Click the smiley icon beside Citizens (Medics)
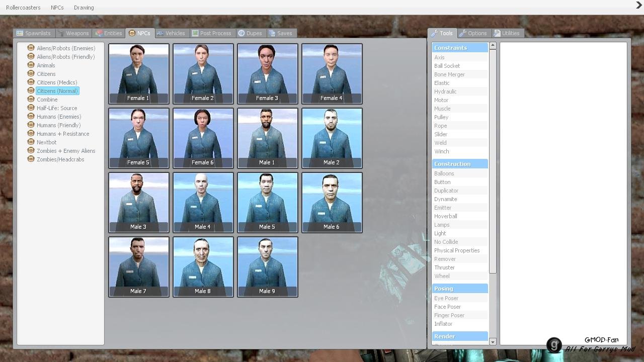644x362 pixels. pyautogui.click(x=31, y=82)
